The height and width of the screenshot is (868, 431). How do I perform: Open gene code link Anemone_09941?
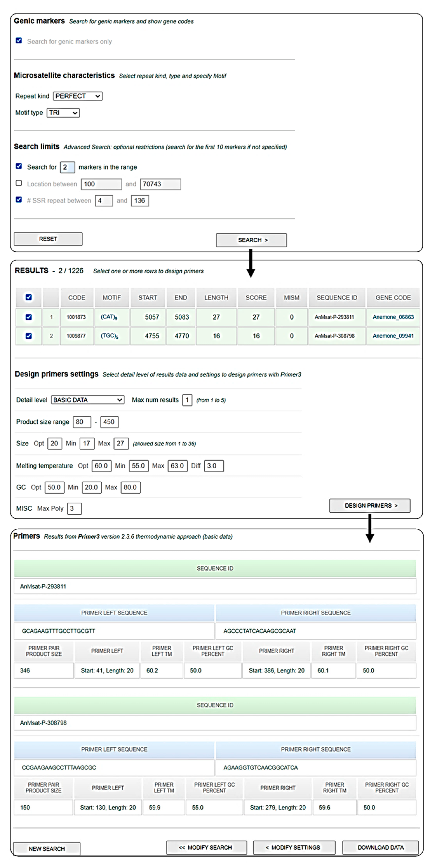pyautogui.click(x=393, y=336)
